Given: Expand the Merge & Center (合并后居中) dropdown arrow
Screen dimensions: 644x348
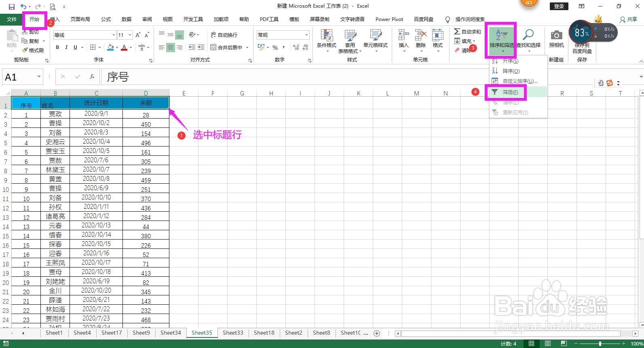Looking at the screenshot, I should point(247,48).
